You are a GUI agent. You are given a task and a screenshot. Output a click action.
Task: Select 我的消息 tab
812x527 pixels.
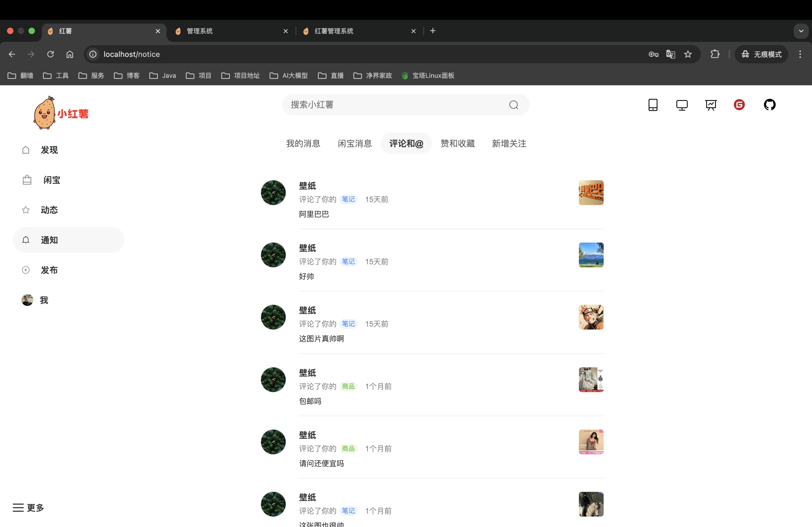click(x=303, y=144)
